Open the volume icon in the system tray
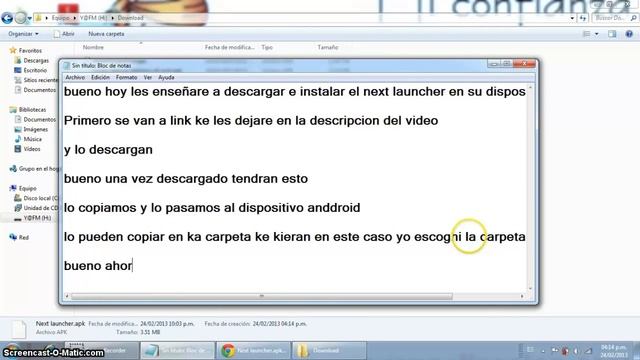The image size is (640, 360). (576, 351)
